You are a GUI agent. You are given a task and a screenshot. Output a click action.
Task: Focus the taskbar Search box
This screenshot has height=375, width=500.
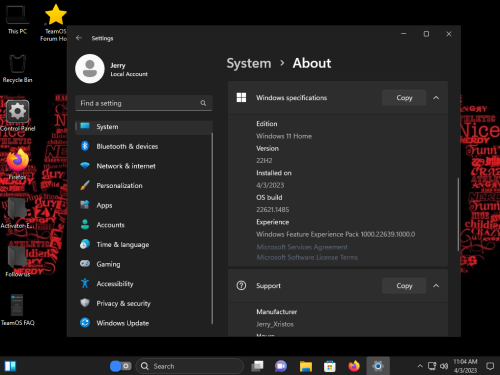coord(190,366)
